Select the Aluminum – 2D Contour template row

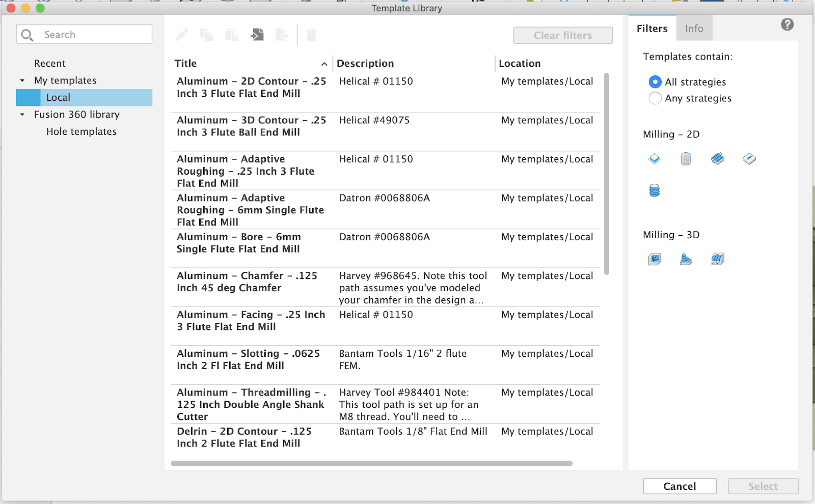[x=386, y=93]
